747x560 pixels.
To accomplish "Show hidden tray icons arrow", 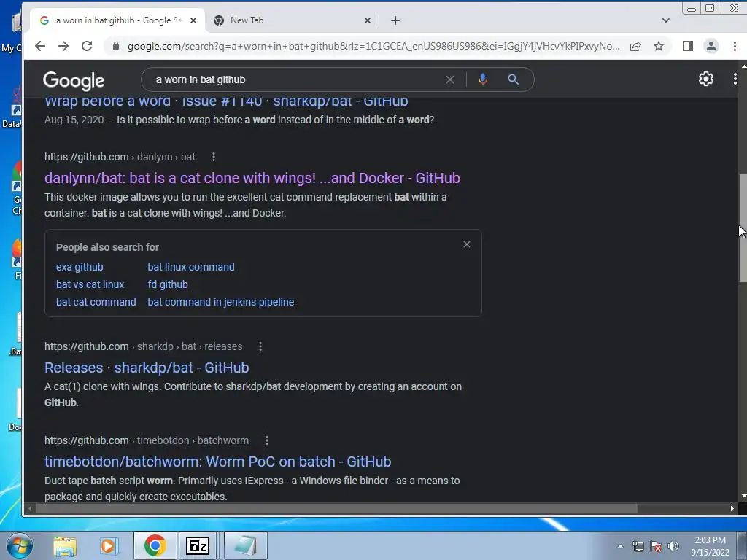I will [x=620, y=546].
